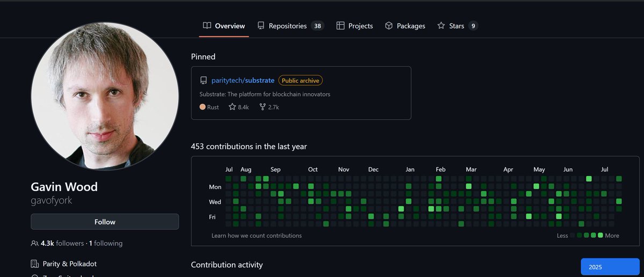644x277 pixels.
Task: Click the 453 contributions heading
Action: (249, 146)
